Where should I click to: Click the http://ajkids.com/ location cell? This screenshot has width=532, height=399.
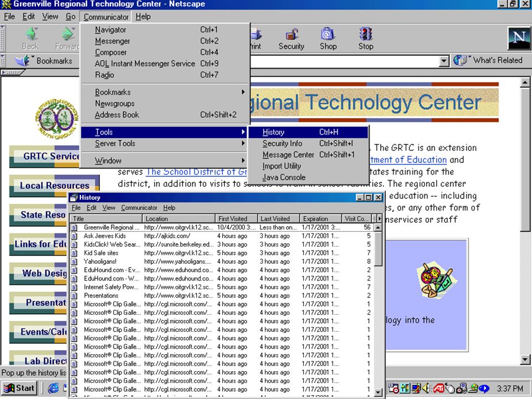click(167, 236)
